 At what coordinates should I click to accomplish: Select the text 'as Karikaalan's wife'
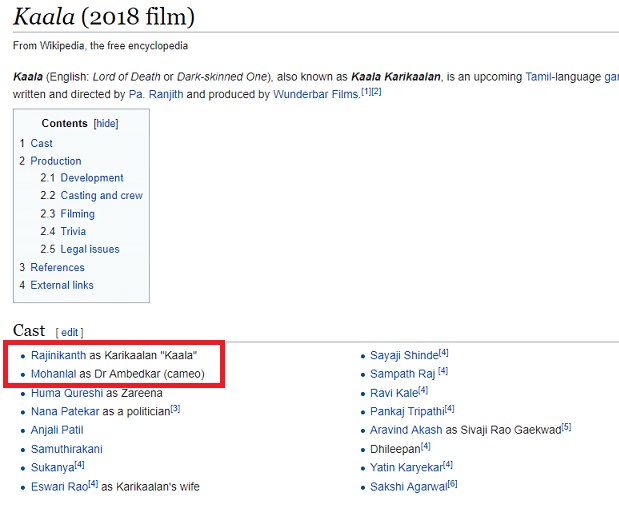tap(150, 487)
